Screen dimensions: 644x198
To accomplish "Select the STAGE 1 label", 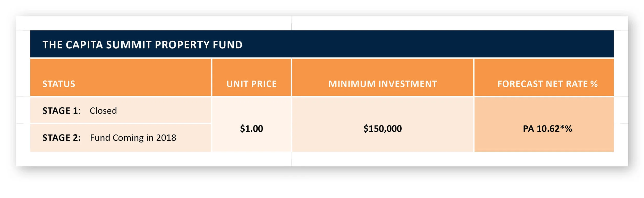I will [x=61, y=111].
